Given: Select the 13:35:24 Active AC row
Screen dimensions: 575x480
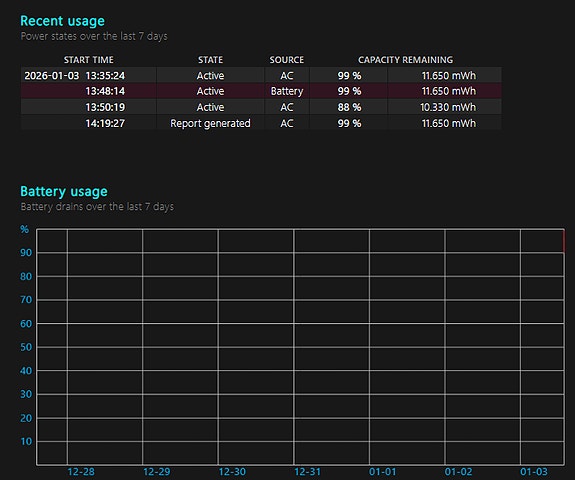Looking at the screenshot, I should tap(261, 75).
